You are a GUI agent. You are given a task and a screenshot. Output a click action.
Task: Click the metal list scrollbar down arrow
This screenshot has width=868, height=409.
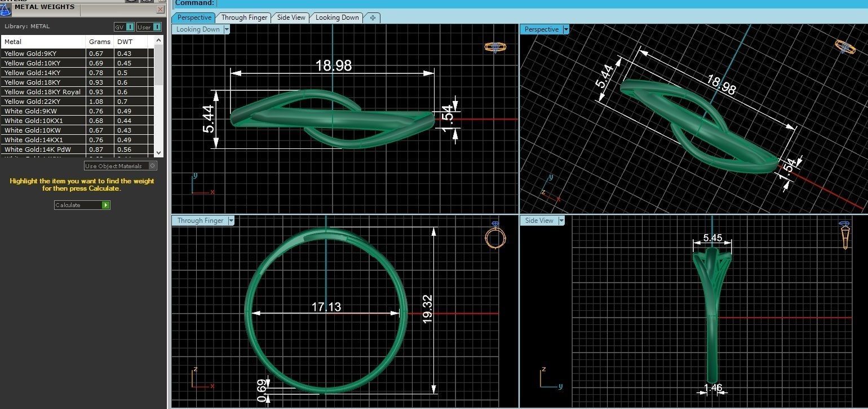point(158,152)
